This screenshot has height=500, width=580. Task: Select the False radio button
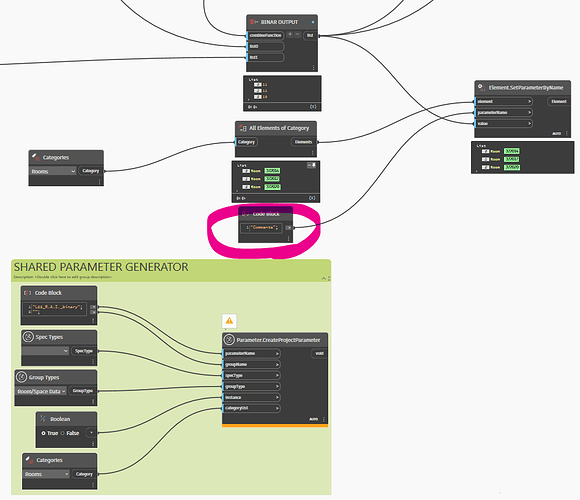63,433
